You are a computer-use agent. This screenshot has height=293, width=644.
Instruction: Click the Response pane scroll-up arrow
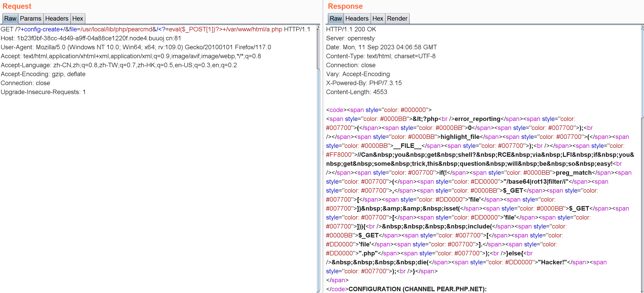(642, 27)
